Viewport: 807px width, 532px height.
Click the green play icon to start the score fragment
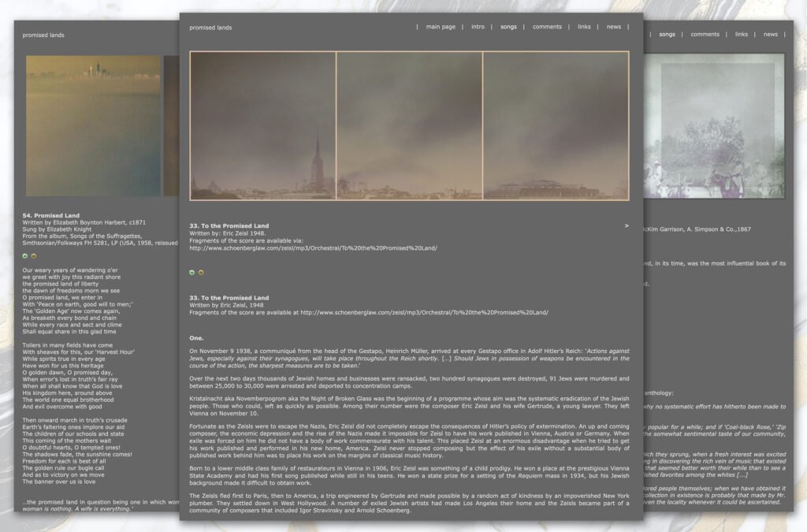tap(192, 272)
